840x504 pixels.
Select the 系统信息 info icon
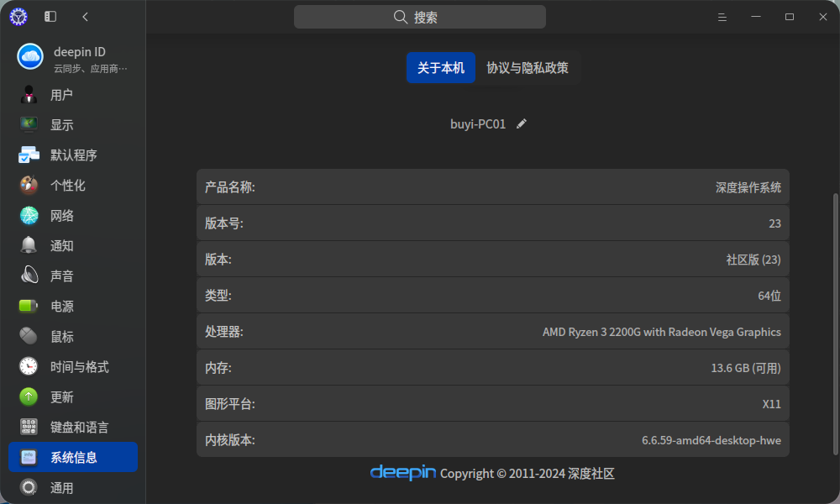pyautogui.click(x=29, y=457)
